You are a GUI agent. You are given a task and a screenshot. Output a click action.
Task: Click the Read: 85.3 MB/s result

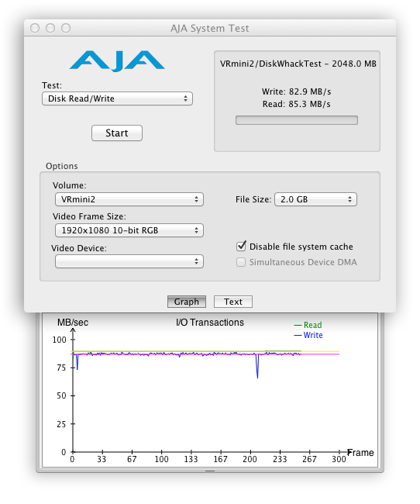click(296, 104)
